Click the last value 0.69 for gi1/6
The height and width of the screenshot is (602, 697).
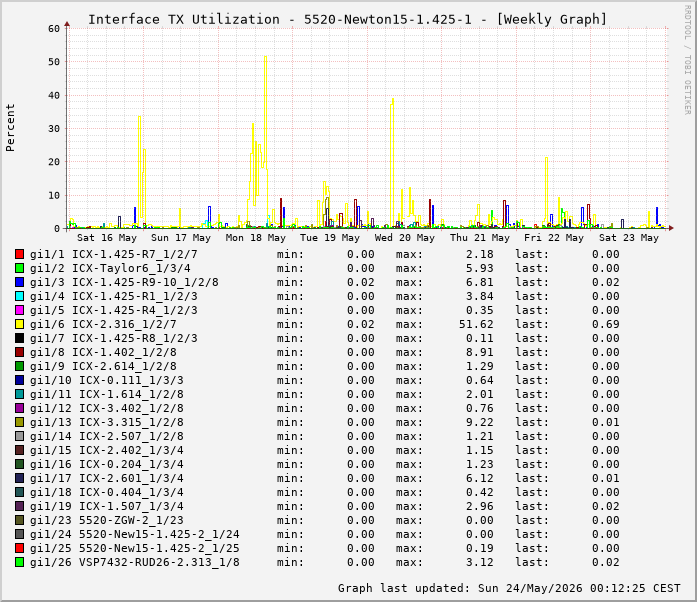605,324
